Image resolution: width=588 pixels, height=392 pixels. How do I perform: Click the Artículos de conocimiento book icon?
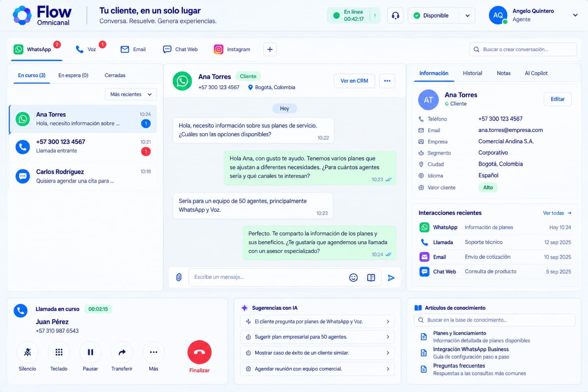(x=418, y=308)
